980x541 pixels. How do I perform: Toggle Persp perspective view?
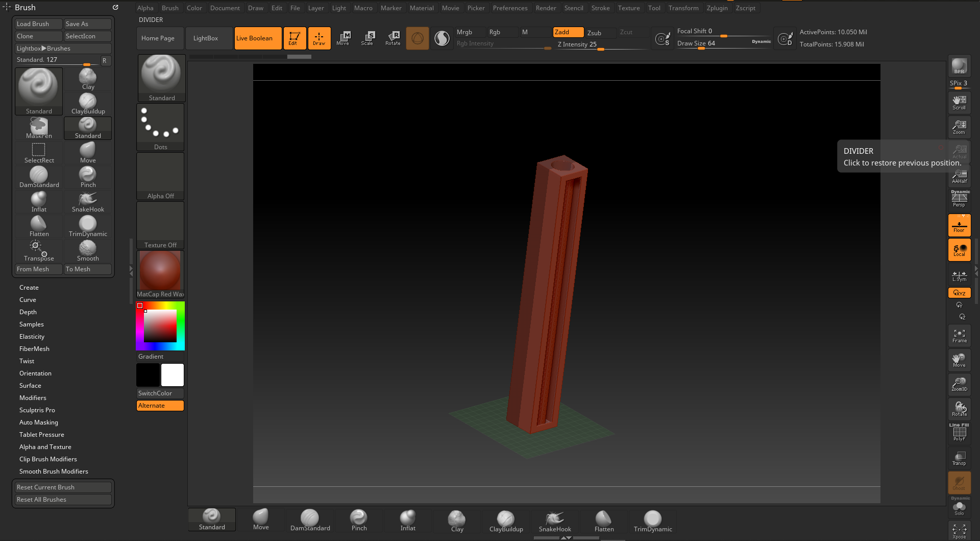pos(959,199)
